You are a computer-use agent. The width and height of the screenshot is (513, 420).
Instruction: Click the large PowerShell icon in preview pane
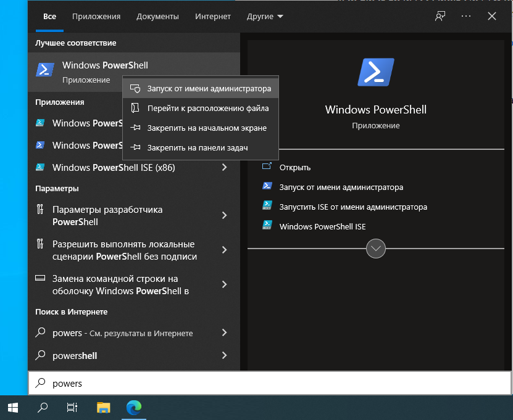tap(375, 72)
